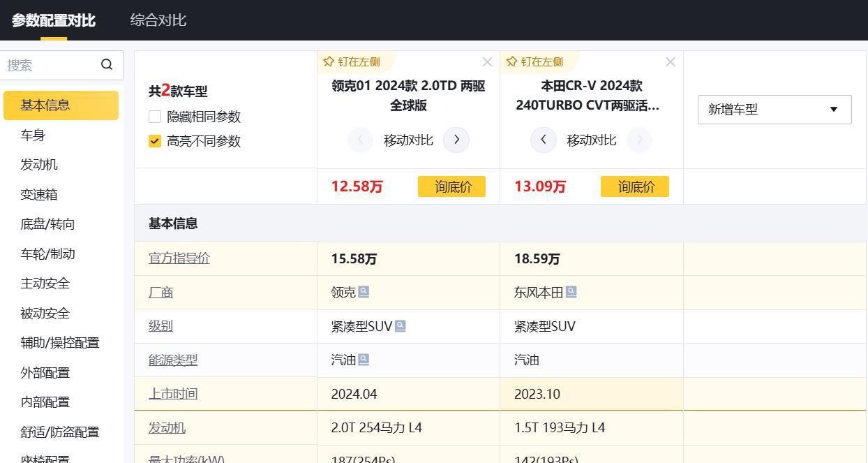Move 本田CR-V column left
Viewport: 868px width, 463px height.
point(544,140)
